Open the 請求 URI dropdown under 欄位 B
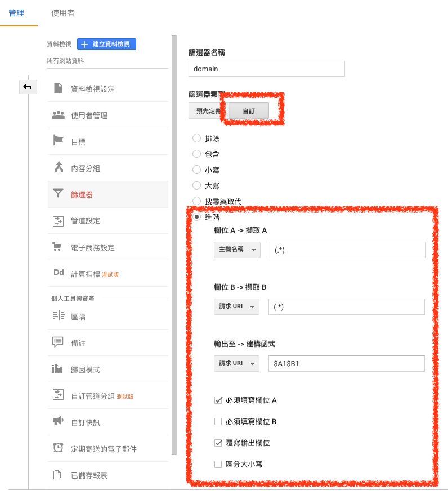This screenshot has height=491, width=448. (x=236, y=307)
